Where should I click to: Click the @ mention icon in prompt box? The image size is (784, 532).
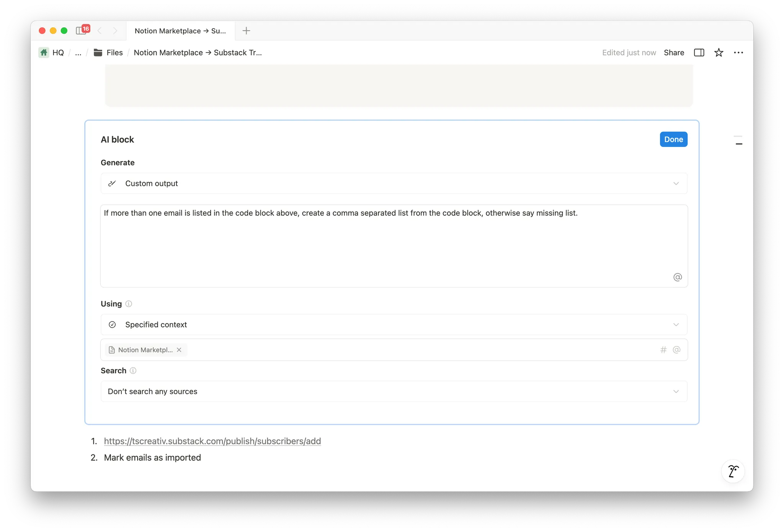677,277
